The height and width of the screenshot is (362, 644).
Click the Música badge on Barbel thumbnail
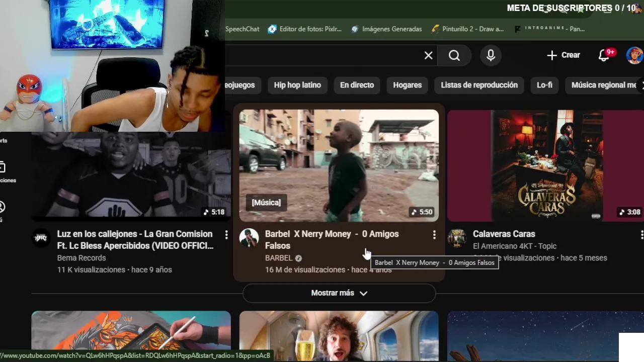pos(266,203)
